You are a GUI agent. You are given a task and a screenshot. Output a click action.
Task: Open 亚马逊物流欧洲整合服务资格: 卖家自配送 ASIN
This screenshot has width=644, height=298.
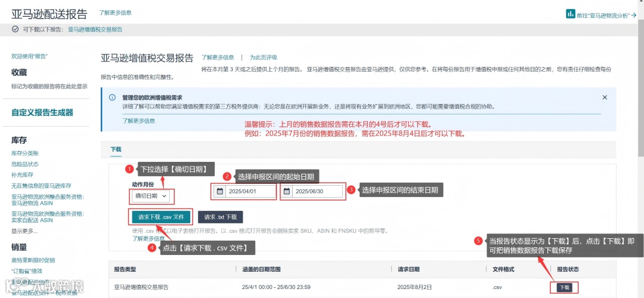coord(48,217)
